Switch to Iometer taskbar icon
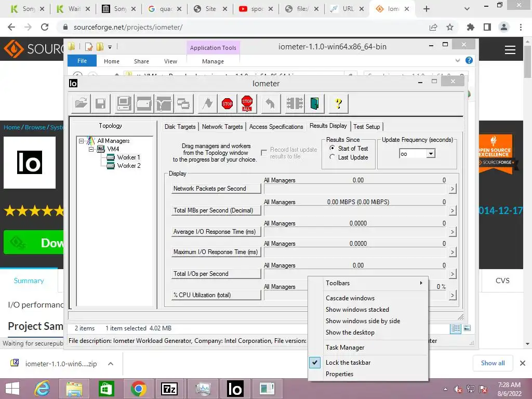This screenshot has height=399, width=532. point(235,389)
